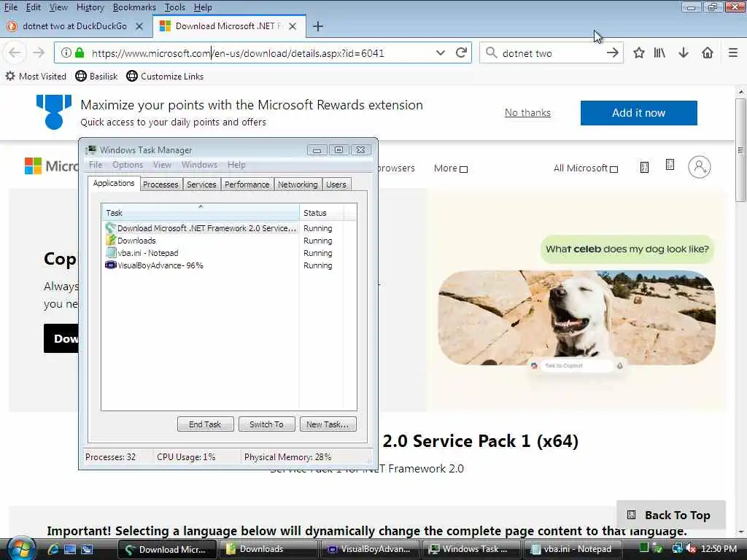The width and height of the screenshot is (747, 560).
Task: Close the Download Microsoft .NET tab
Action: [293, 26]
